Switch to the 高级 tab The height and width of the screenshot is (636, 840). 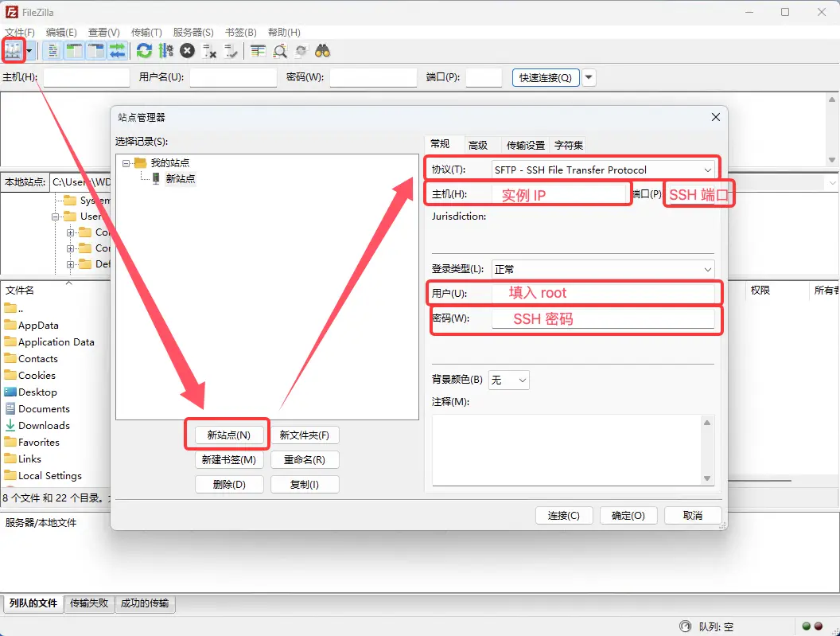click(478, 145)
